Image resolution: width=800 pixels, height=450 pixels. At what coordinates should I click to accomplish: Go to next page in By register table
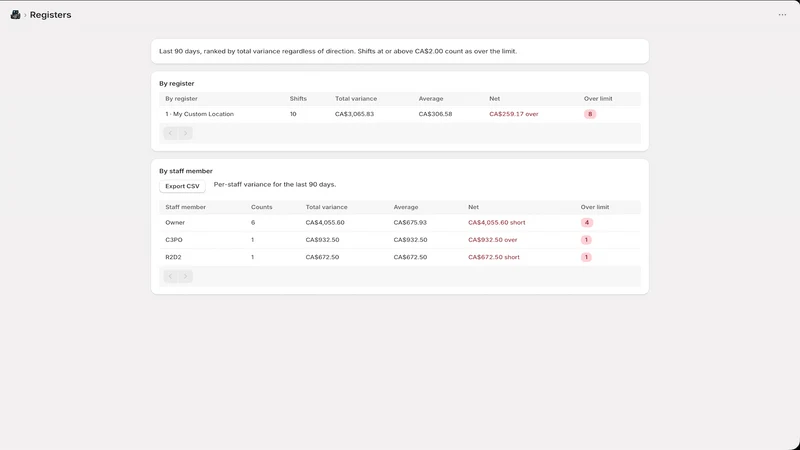(185, 133)
